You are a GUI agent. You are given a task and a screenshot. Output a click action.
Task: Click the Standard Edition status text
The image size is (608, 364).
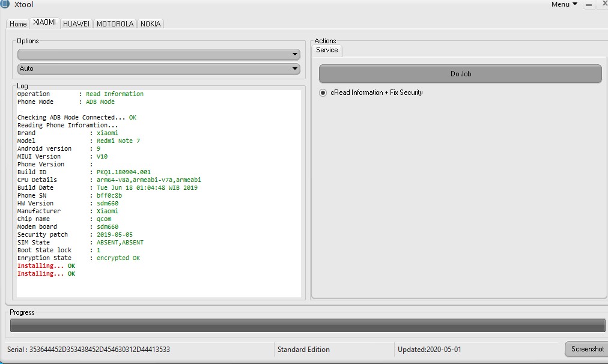(x=303, y=349)
